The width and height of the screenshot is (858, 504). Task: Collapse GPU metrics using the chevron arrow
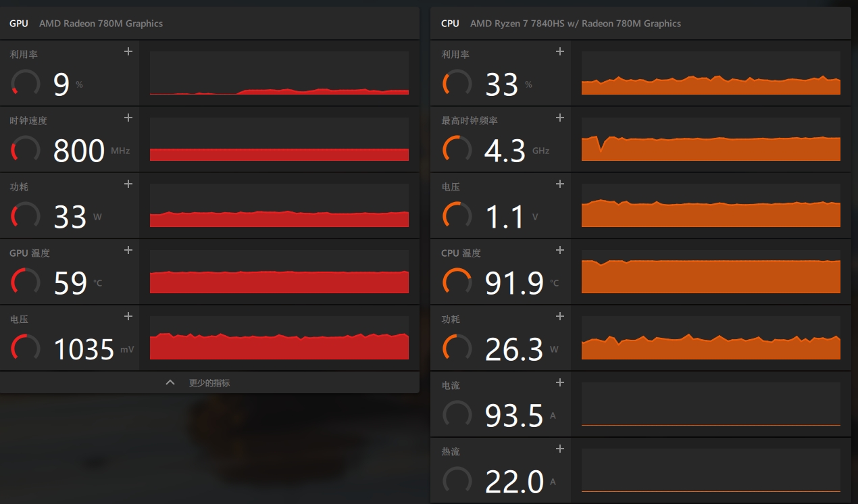click(x=170, y=382)
